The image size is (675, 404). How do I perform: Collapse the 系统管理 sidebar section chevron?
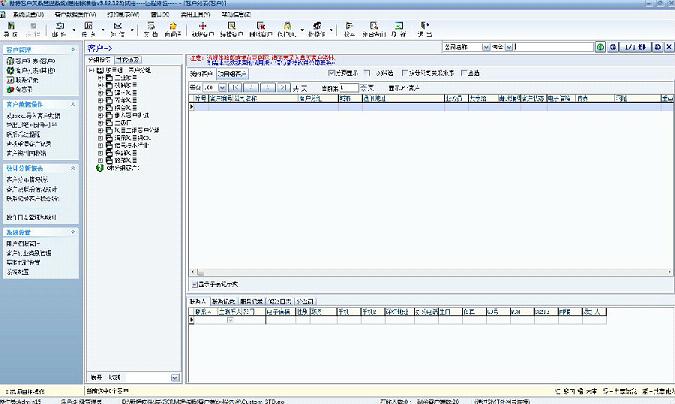(x=73, y=232)
